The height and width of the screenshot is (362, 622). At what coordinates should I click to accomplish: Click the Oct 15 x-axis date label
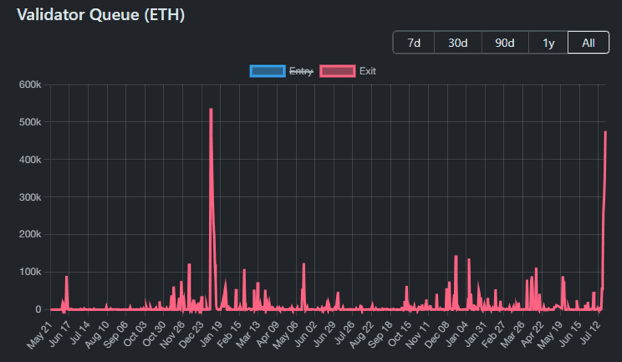click(x=399, y=335)
